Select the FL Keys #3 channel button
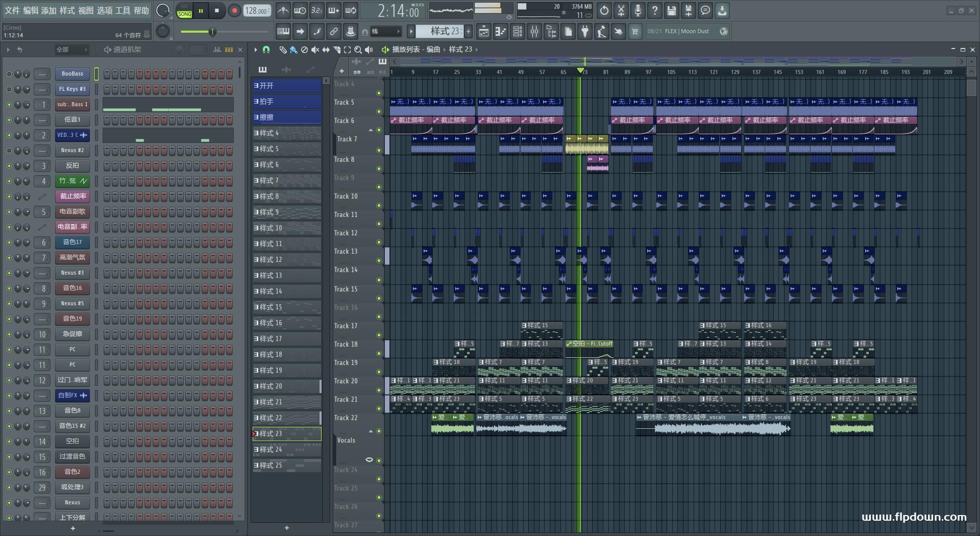Screen dimensions: 980x536 click(x=72, y=89)
